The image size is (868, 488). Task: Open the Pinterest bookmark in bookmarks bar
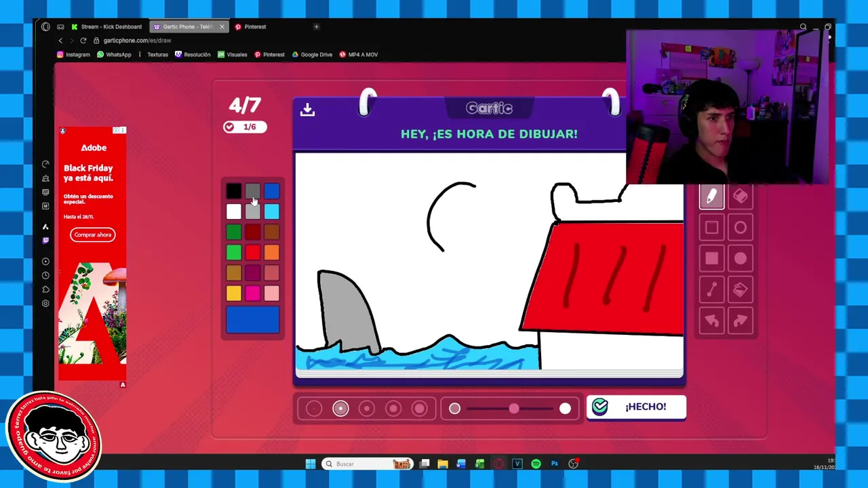(x=269, y=54)
